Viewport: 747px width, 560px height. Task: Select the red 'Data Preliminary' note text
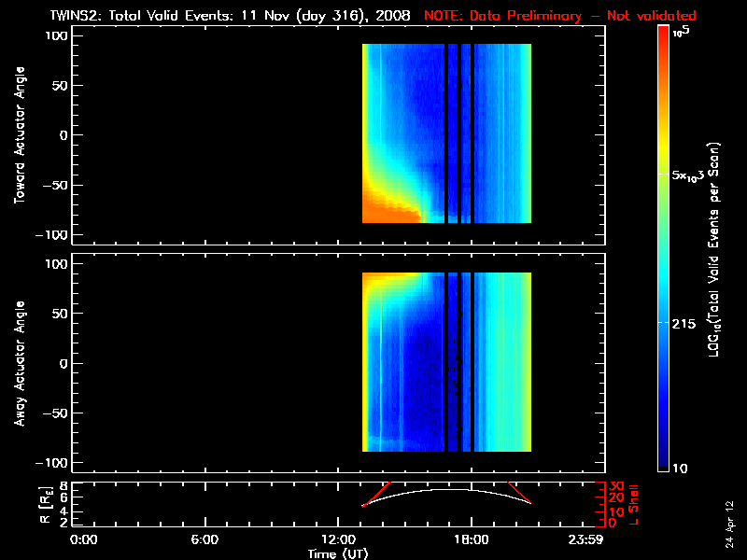coord(560,16)
